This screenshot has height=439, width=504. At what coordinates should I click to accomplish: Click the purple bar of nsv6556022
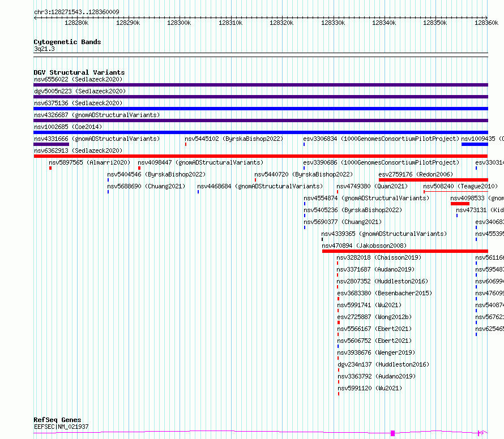coord(260,85)
